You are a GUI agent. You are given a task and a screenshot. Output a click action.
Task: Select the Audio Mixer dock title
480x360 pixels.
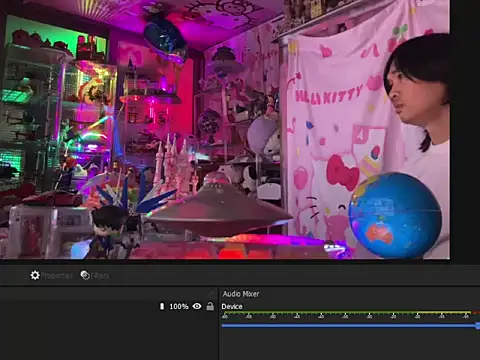[241, 294]
